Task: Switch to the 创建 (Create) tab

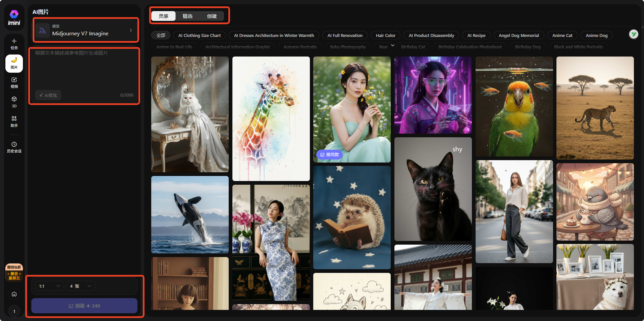Action: point(212,16)
